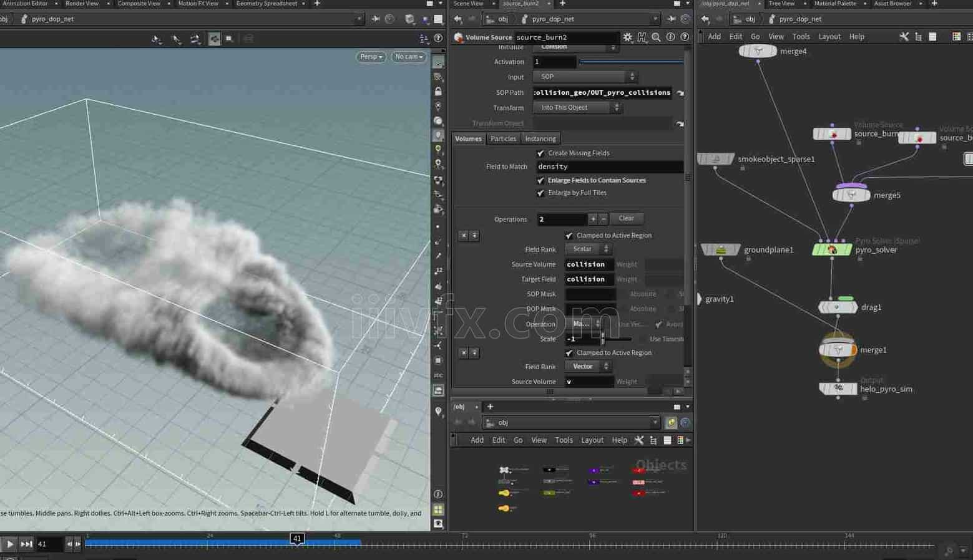Image resolution: width=973 pixels, height=560 pixels.
Task: Open the help question mark in parameter header
Action: point(685,37)
